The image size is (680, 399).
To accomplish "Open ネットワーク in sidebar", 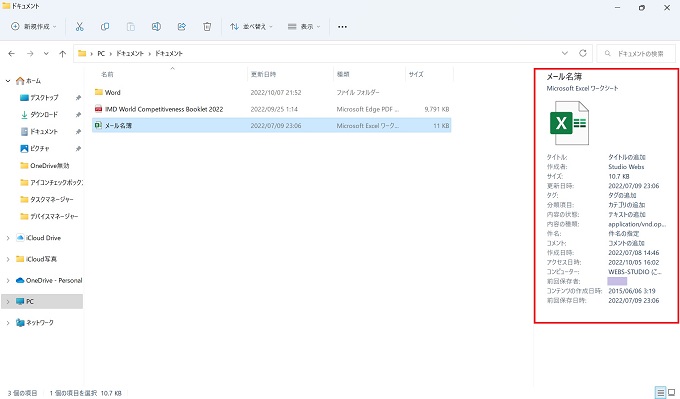I will 35,323.
